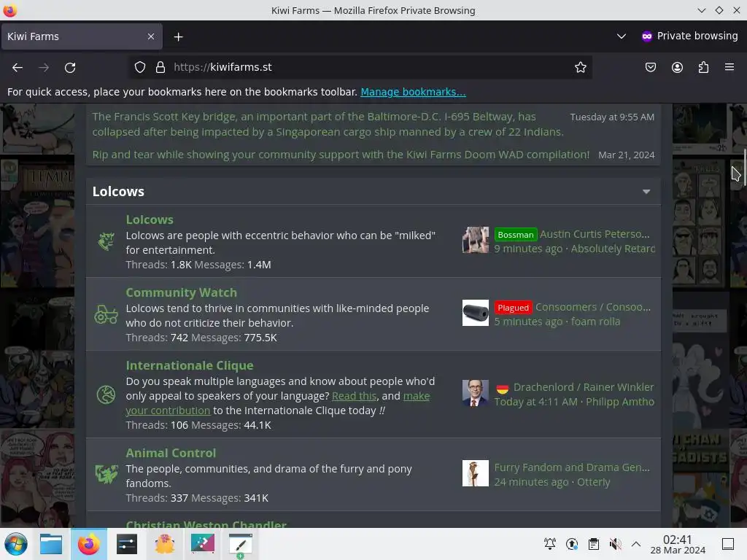Screen dimensions: 747x560
Task: Click the Today at 4:11 AM timestamp
Action: click(x=535, y=402)
